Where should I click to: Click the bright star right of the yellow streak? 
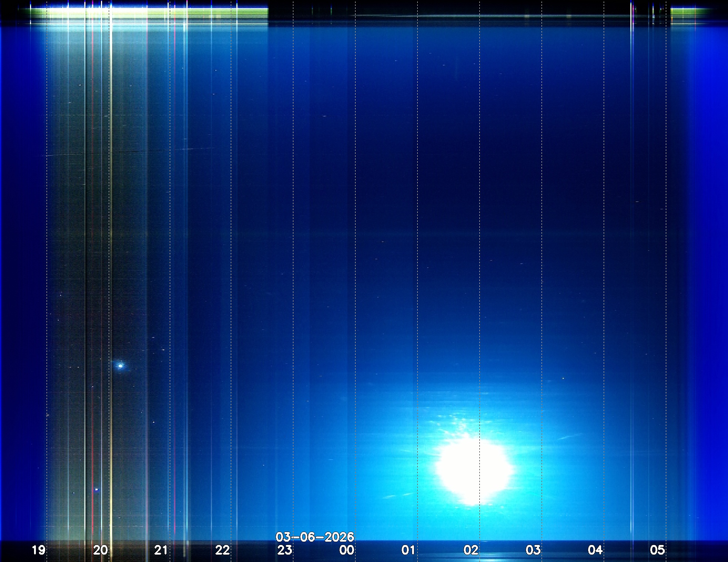(120, 366)
